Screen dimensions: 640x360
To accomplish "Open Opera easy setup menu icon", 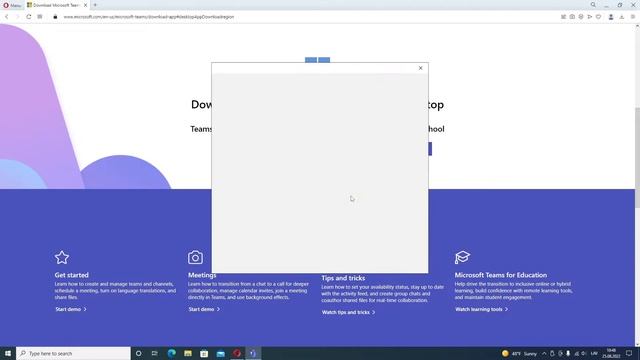I will click(633, 17).
